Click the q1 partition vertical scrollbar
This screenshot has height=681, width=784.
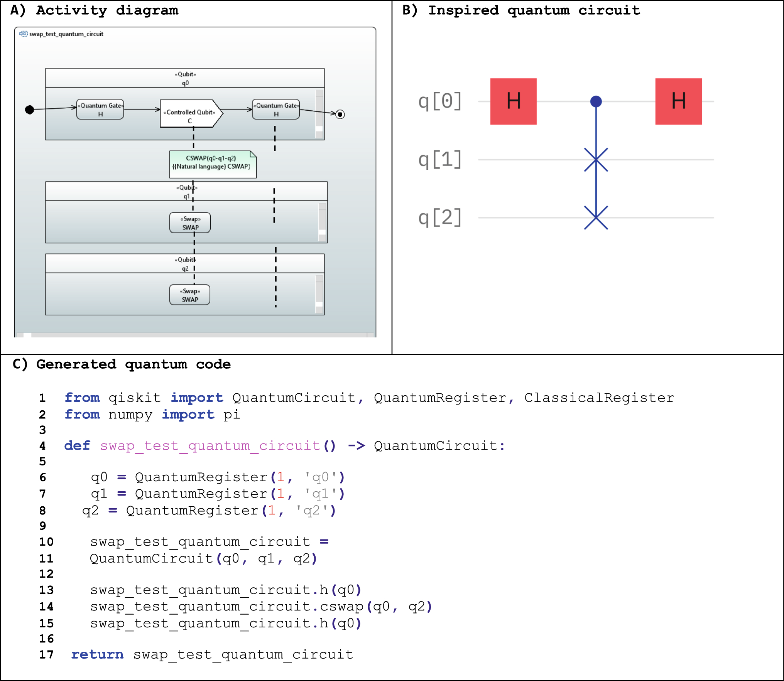click(x=322, y=222)
